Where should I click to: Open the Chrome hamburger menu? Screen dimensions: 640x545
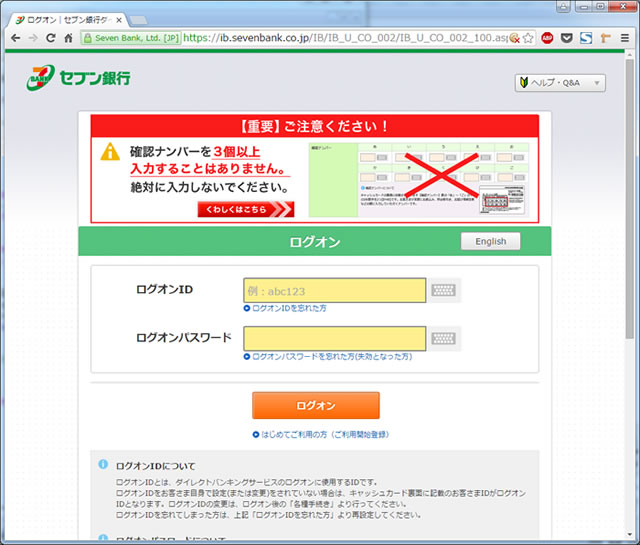[x=624, y=38]
